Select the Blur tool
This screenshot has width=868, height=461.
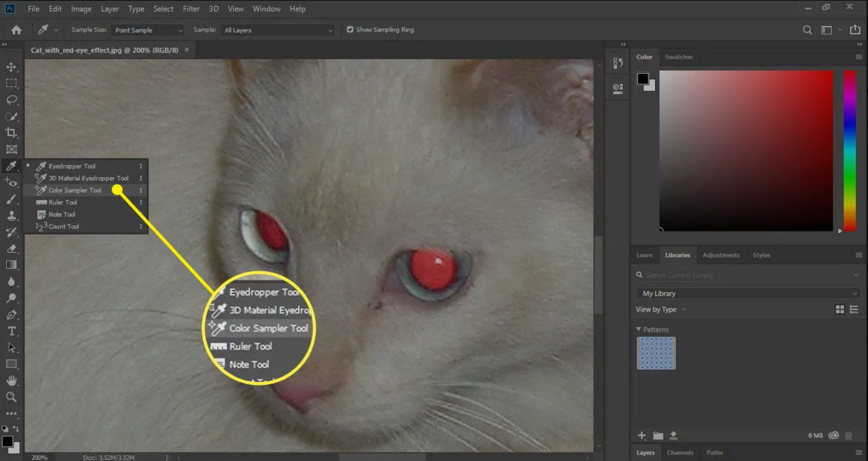point(11,281)
